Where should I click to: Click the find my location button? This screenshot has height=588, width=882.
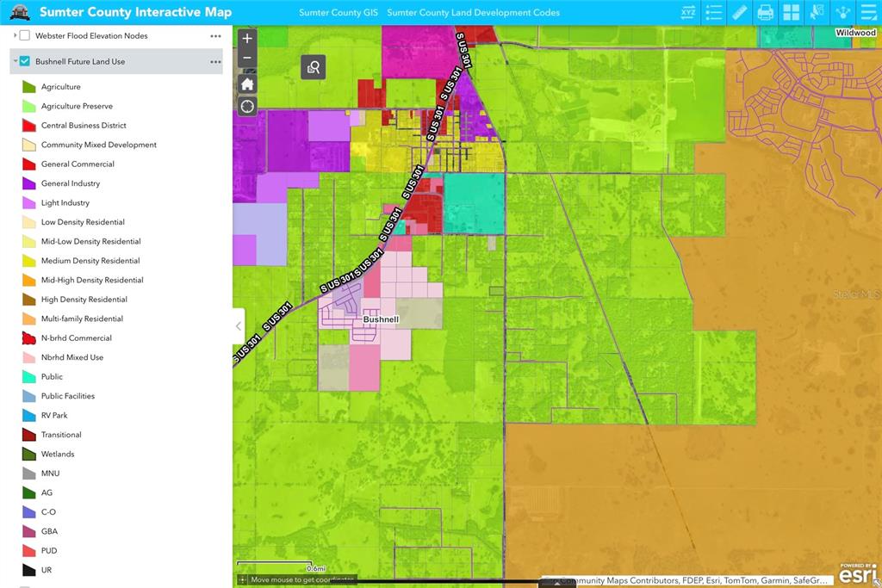point(247,106)
